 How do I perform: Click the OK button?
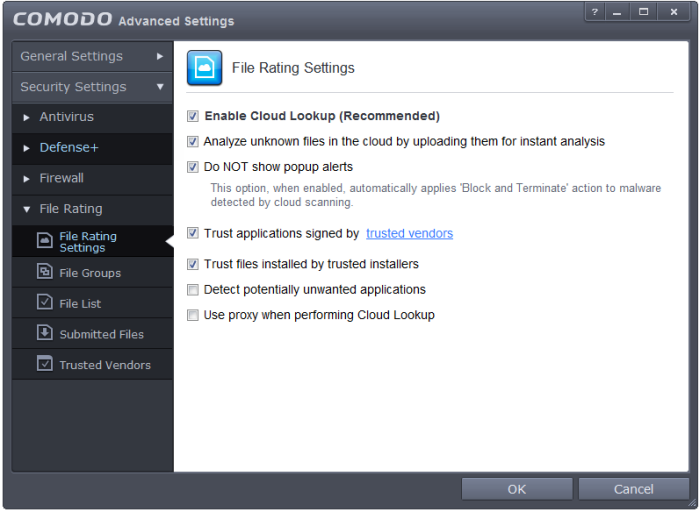tap(517, 489)
